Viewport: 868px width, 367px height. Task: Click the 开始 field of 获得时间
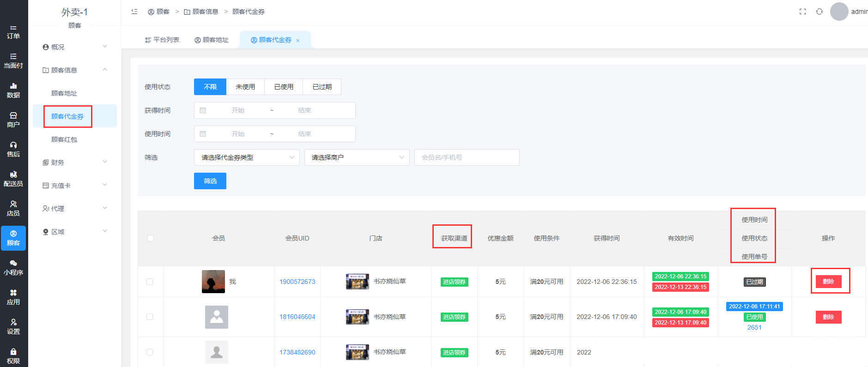[238, 110]
